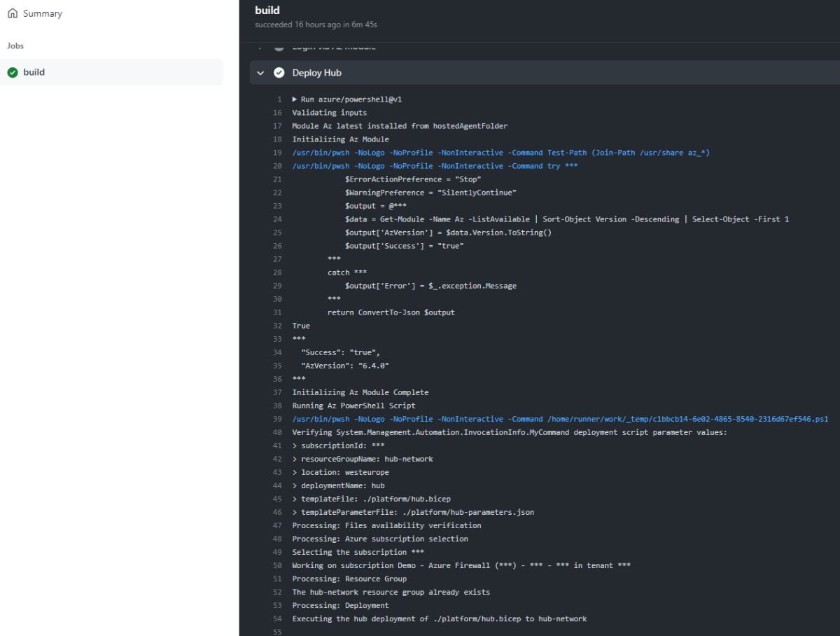
Task: Click the 'Initializing Az Module Complete' line
Action: (360, 392)
